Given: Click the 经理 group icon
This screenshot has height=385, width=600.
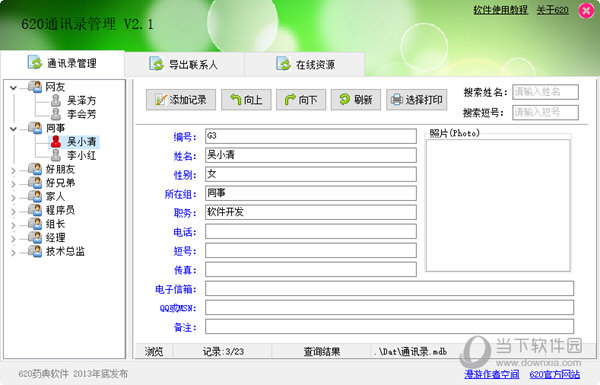Looking at the screenshot, I should [x=35, y=238].
